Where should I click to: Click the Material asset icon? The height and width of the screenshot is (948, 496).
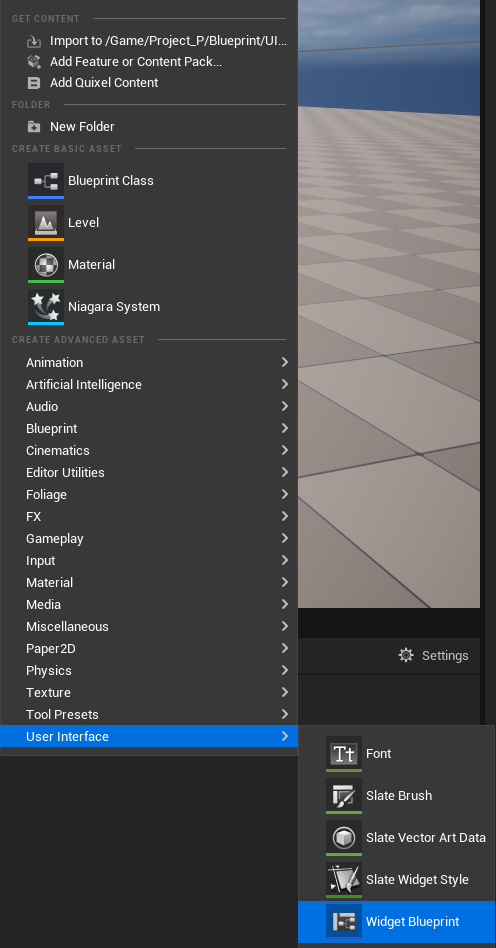[46, 264]
